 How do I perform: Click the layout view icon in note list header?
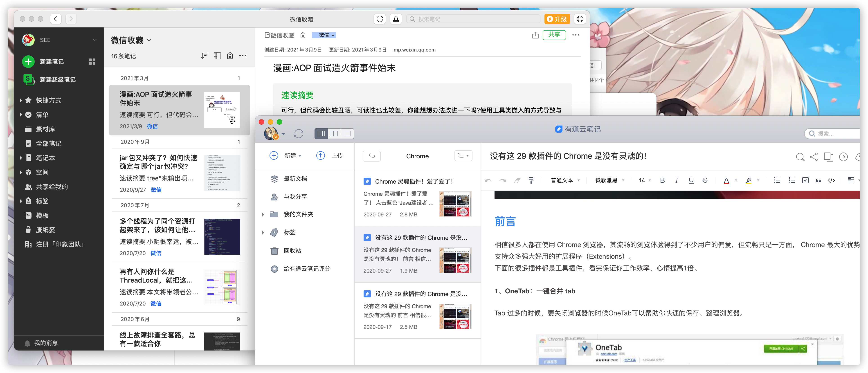[217, 56]
